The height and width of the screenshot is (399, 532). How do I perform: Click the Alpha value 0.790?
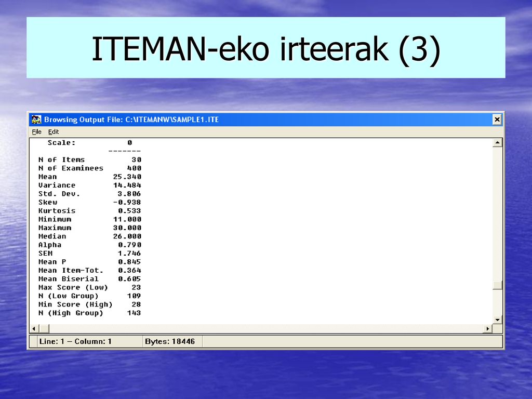129,245
